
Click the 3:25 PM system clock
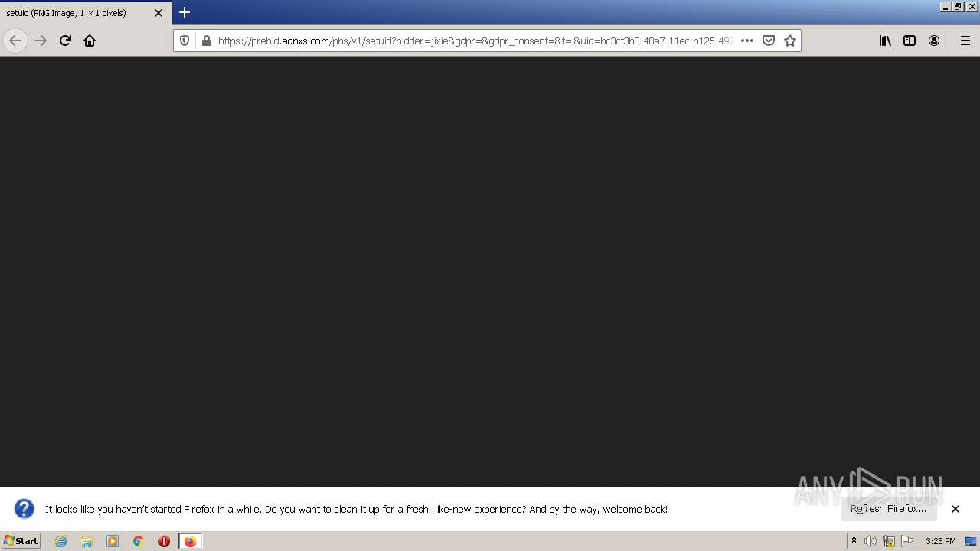click(x=940, y=541)
